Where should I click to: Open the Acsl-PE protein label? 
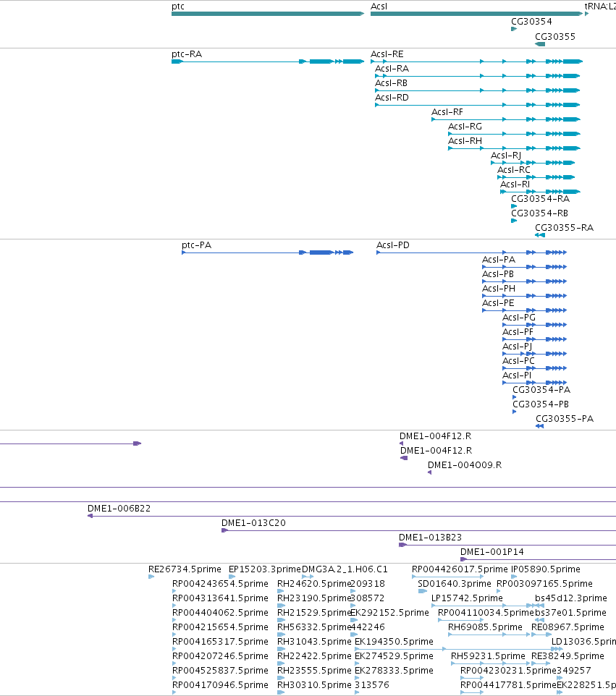[498, 302]
